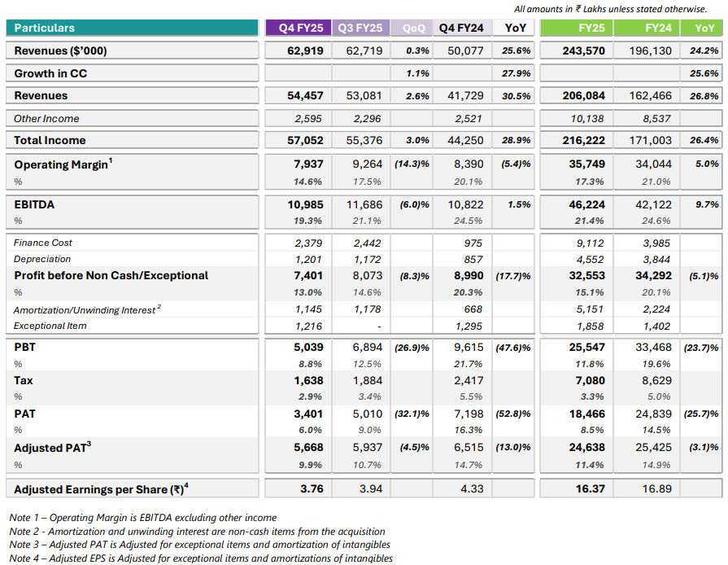Click the 7,401 profit cell
This screenshot has height=565, width=728.
pyautogui.click(x=308, y=275)
